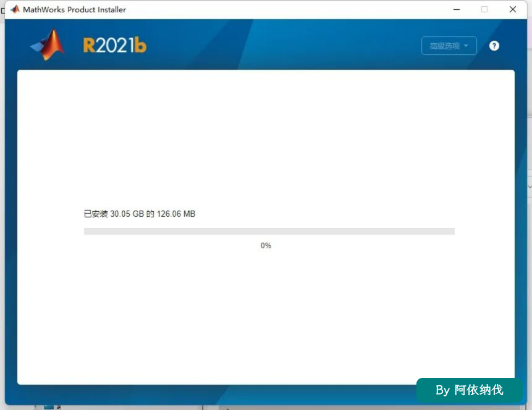
Task: Click the R2021b version label
Action: click(x=115, y=45)
